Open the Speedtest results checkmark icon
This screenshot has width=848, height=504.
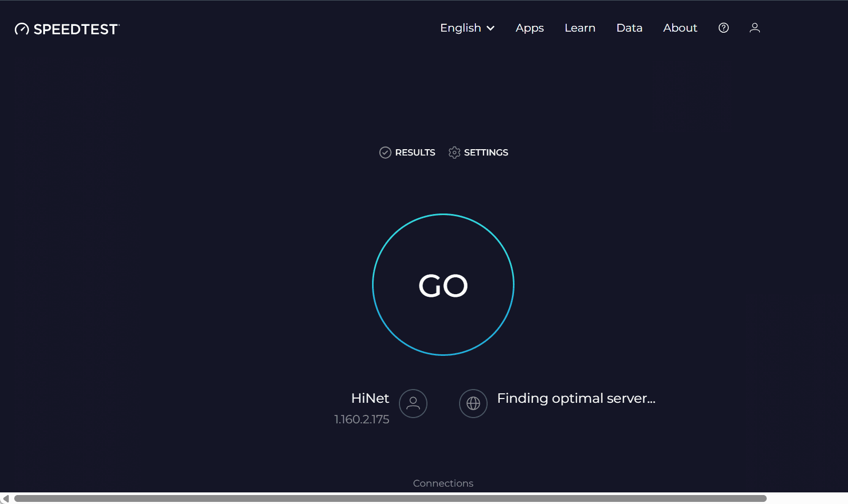[x=386, y=152]
